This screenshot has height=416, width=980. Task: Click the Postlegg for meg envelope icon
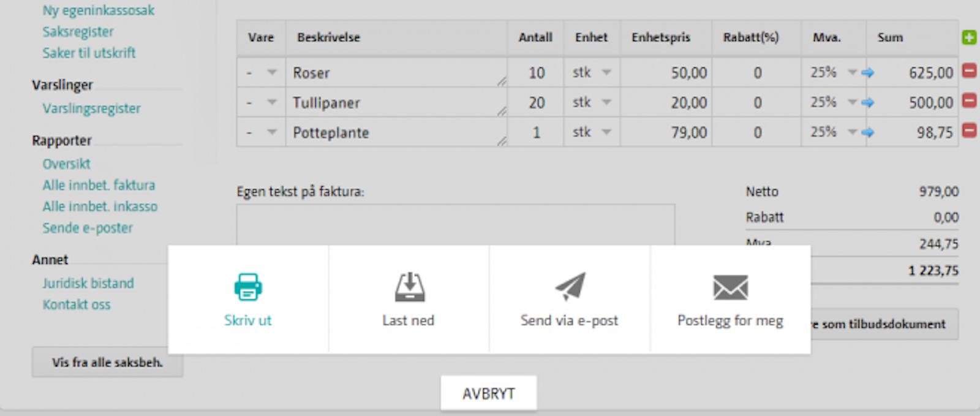coord(730,287)
